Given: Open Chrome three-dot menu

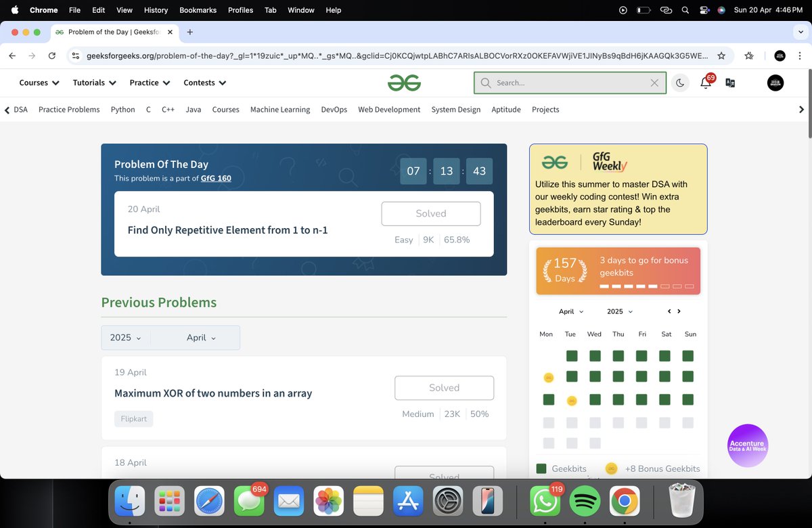Looking at the screenshot, I should (800, 56).
